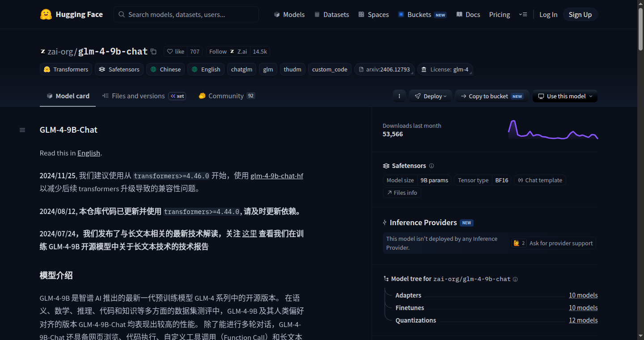Click the 9B params model size value
The image size is (644, 340).
coord(434,180)
